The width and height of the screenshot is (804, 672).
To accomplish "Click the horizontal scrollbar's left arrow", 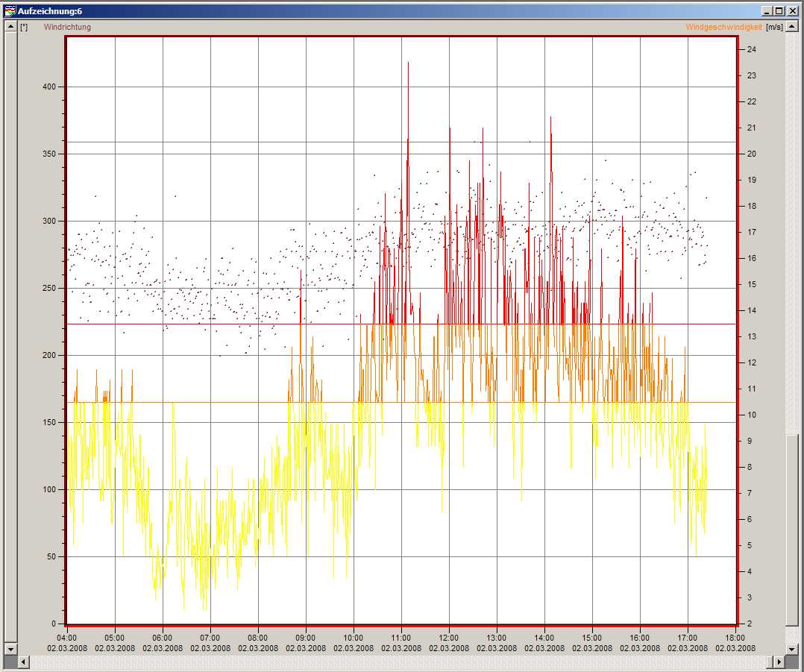I will [x=24, y=662].
